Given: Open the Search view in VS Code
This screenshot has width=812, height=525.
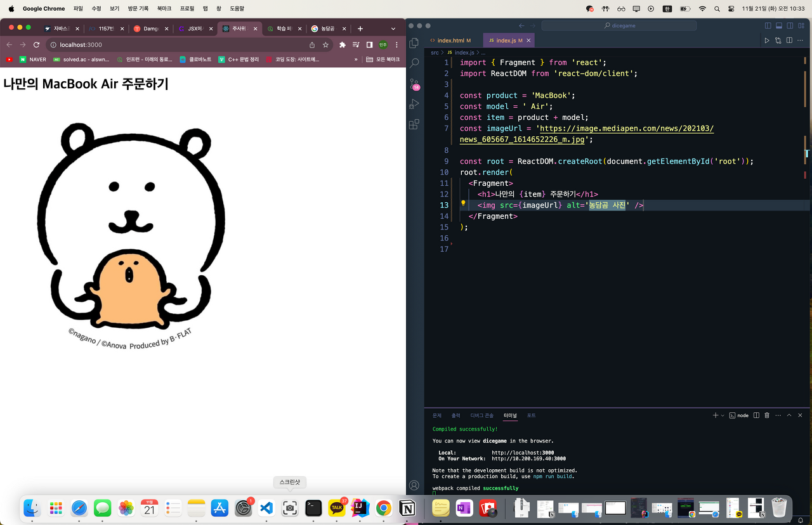Looking at the screenshot, I should 414,63.
